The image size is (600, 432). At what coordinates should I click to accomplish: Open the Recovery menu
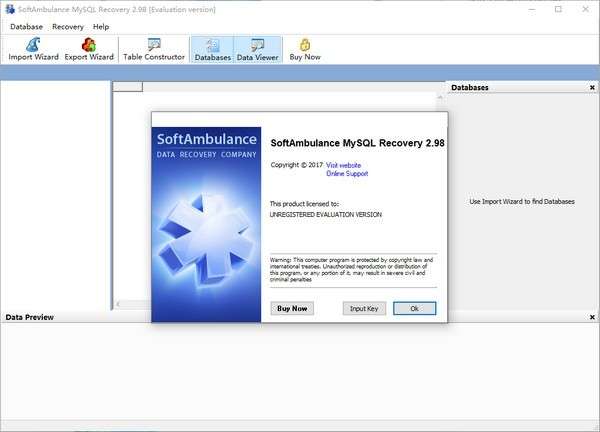coord(68,26)
